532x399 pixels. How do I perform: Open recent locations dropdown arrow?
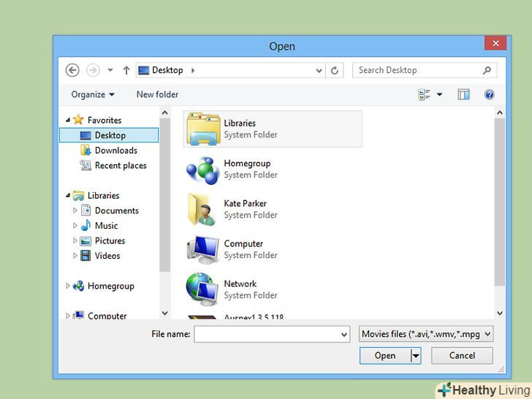tap(110, 70)
